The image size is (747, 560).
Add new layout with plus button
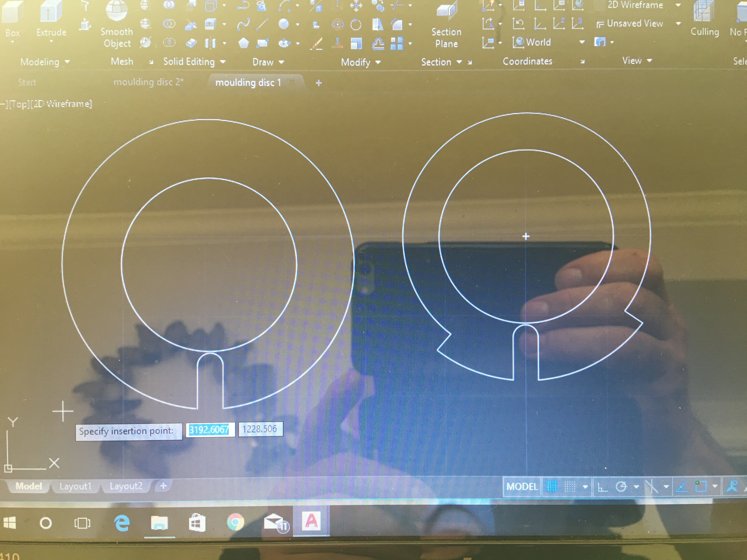click(x=163, y=486)
